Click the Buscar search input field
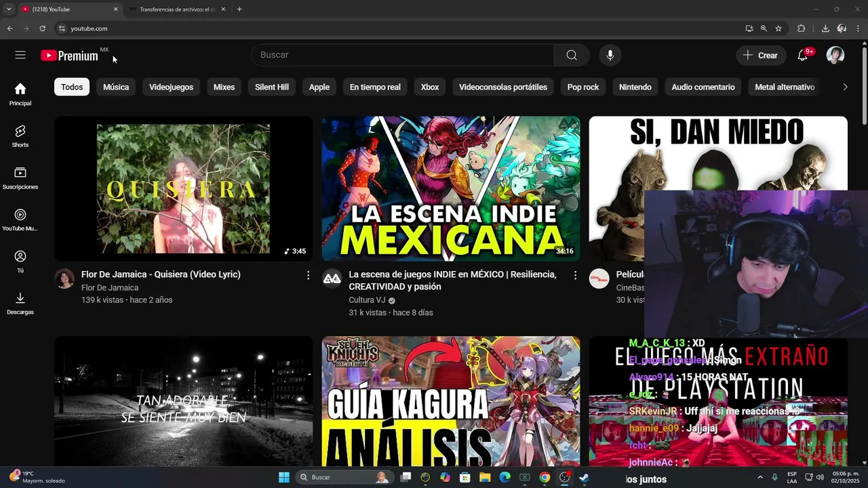This screenshot has width=868, height=488. coord(403,55)
